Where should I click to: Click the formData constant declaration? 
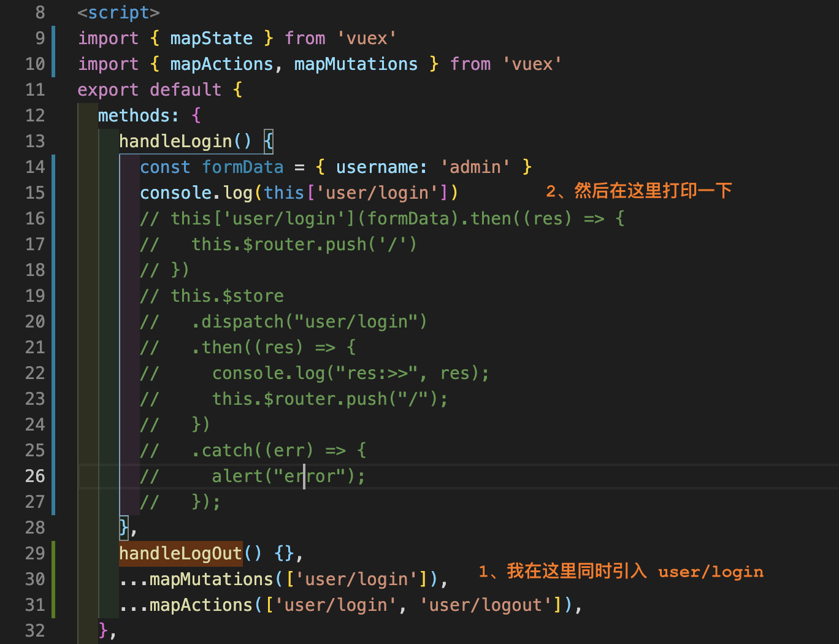(243, 167)
